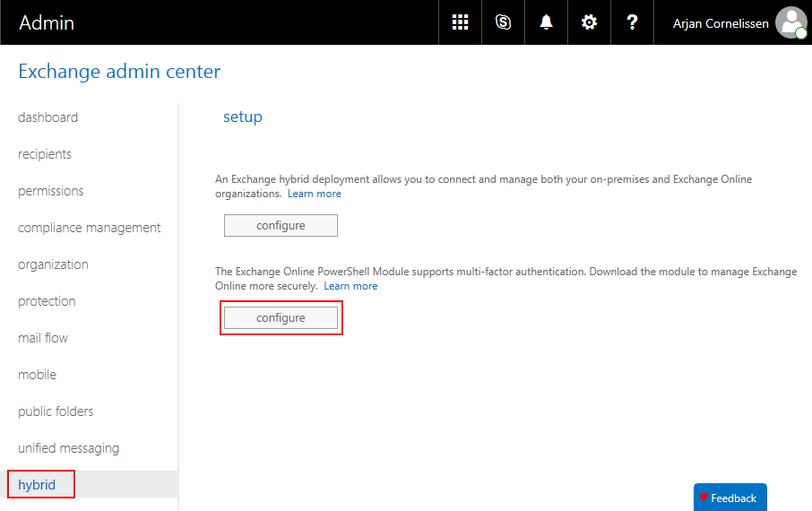812x511 pixels.
Task: Go to the dashboard section
Action: pyautogui.click(x=48, y=117)
